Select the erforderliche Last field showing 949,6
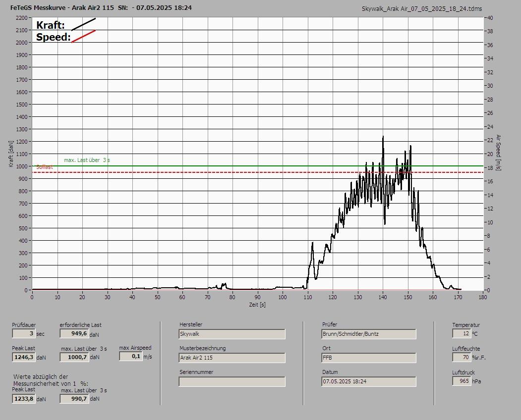The width and height of the screenshot is (521, 420). click(74, 333)
